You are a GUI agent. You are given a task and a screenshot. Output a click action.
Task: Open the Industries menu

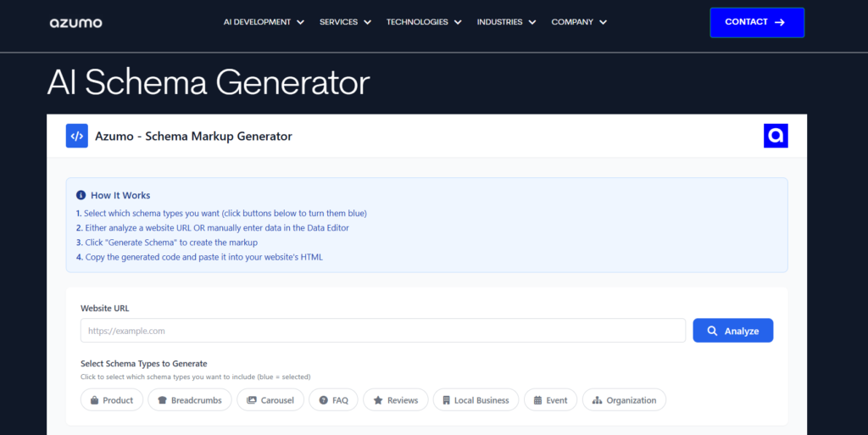(x=507, y=22)
